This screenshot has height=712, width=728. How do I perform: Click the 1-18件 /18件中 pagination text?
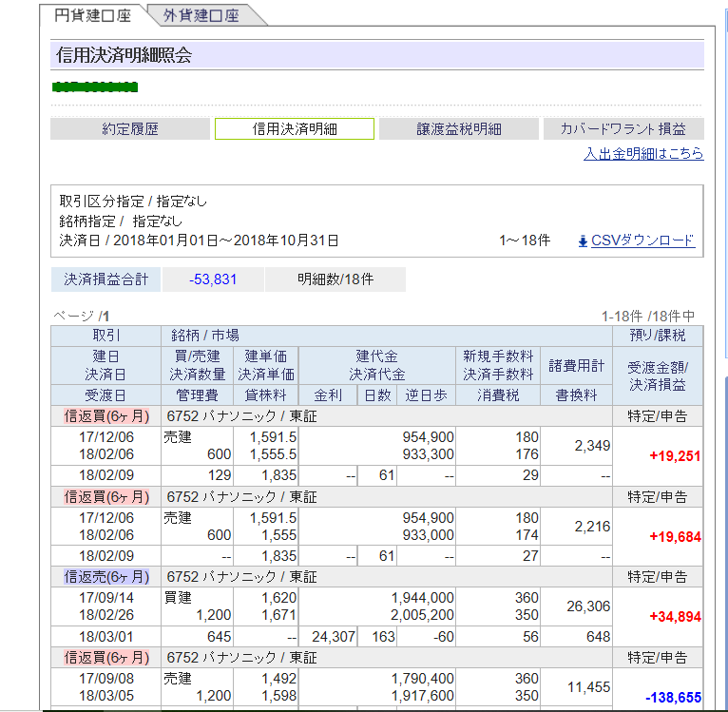tap(648, 316)
